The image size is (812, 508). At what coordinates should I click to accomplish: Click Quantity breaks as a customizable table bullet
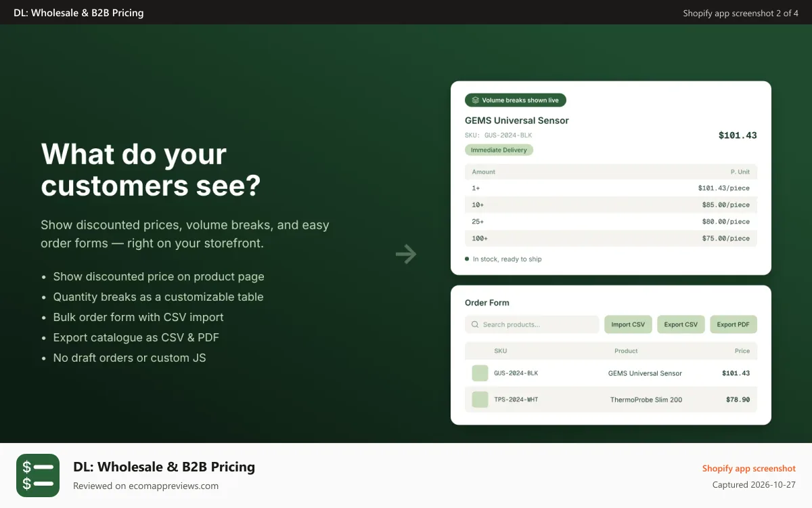[x=158, y=297]
